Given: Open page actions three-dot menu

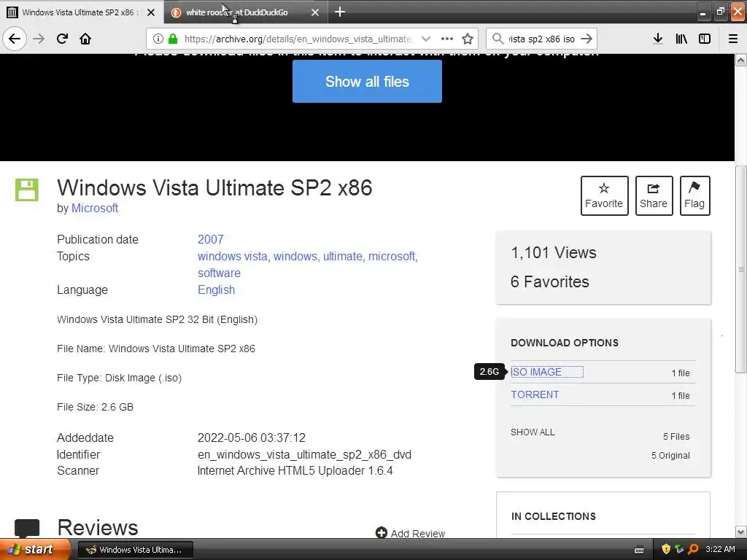Looking at the screenshot, I should click(447, 39).
